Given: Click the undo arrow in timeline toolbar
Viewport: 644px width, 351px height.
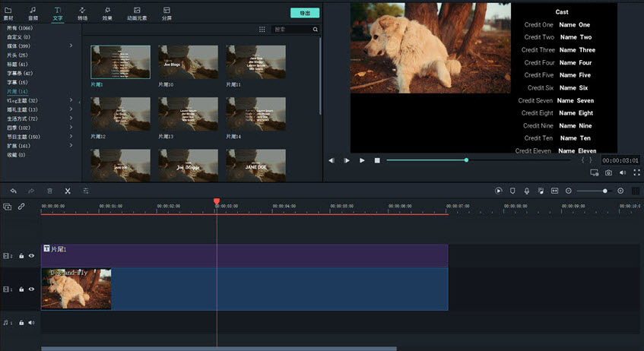Looking at the screenshot, I should (13, 191).
